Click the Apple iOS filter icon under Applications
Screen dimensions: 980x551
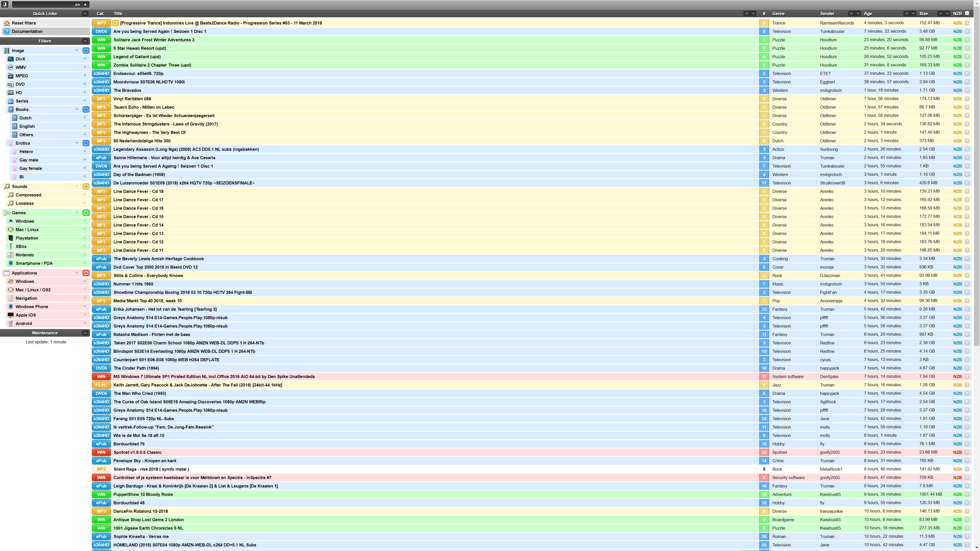pos(11,315)
